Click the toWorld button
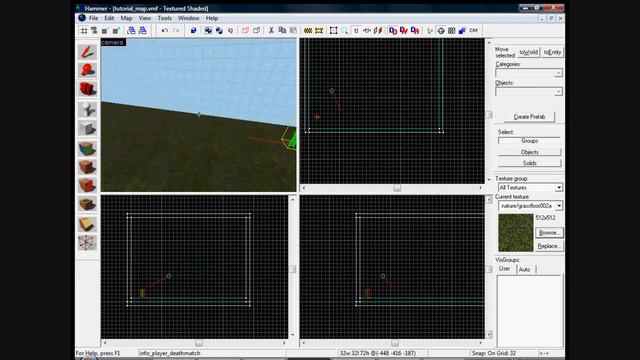The image size is (640, 360). tap(529, 52)
